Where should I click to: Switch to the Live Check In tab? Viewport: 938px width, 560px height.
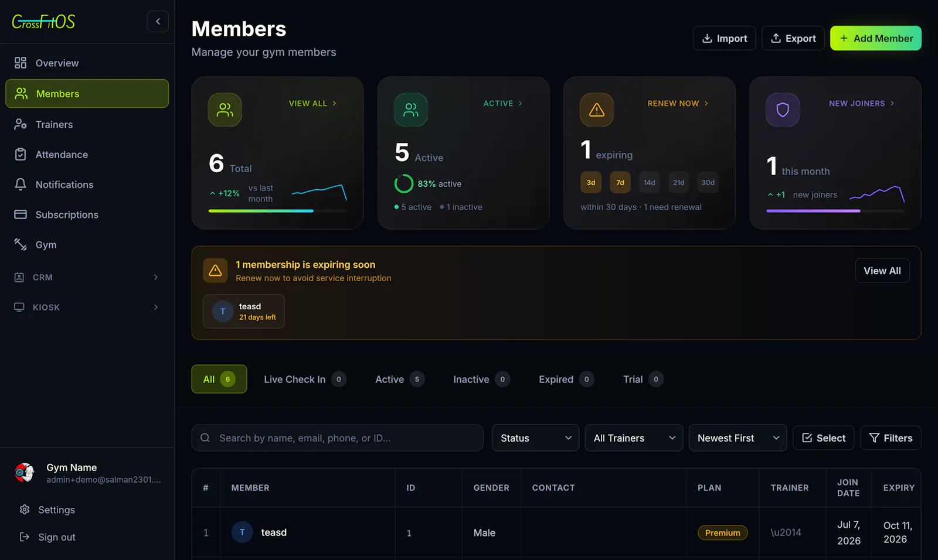coord(305,379)
